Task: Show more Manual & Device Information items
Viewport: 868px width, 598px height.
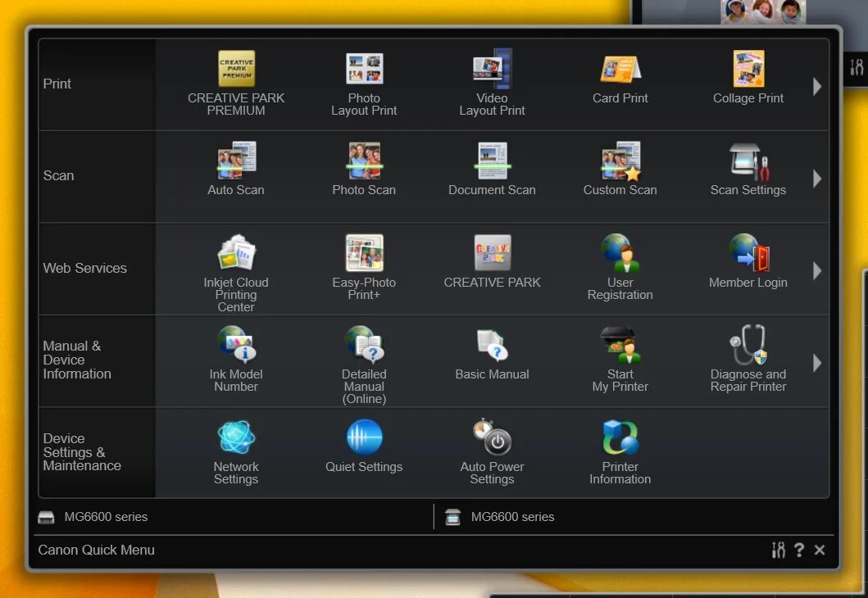Action: coord(817,364)
